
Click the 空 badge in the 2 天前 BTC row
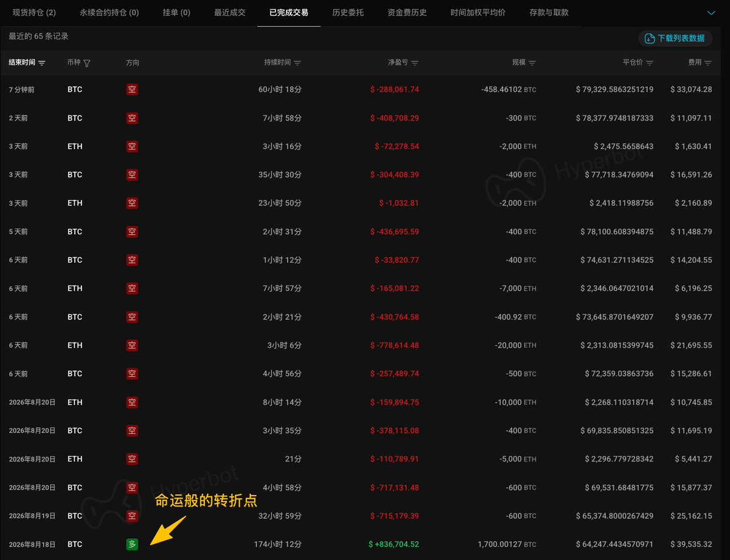coord(132,118)
